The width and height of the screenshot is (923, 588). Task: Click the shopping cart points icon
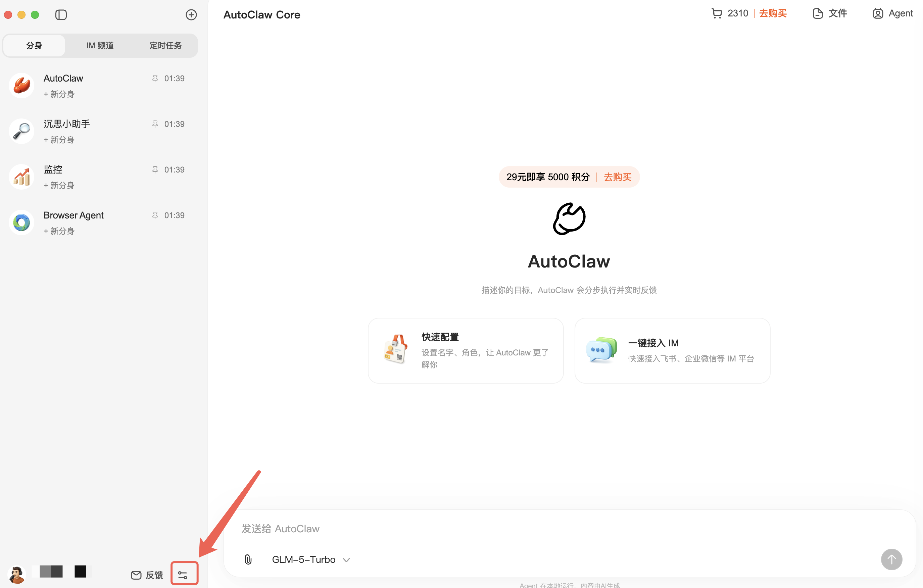pyautogui.click(x=716, y=13)
